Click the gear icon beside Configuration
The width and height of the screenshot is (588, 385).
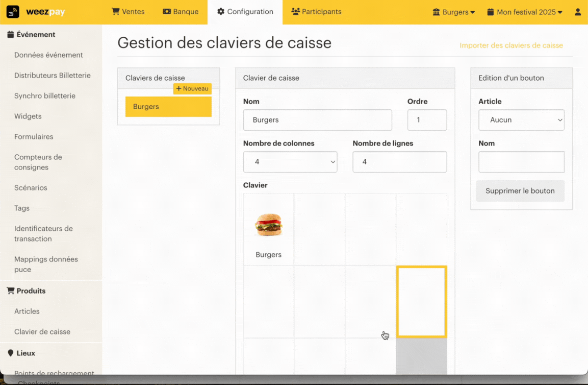click(x=221, y=12)
